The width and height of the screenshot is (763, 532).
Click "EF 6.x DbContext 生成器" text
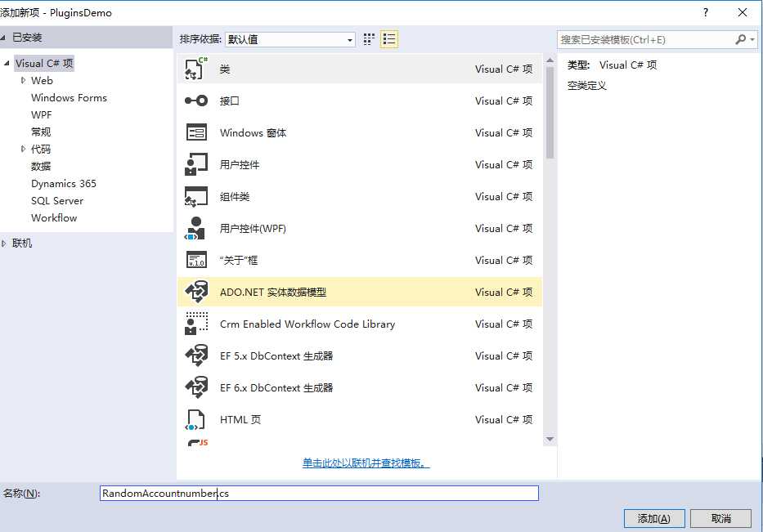click(276, 387)
